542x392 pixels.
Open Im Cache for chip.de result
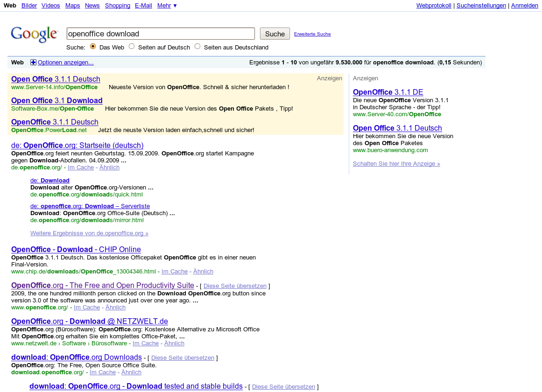(175, 271)
